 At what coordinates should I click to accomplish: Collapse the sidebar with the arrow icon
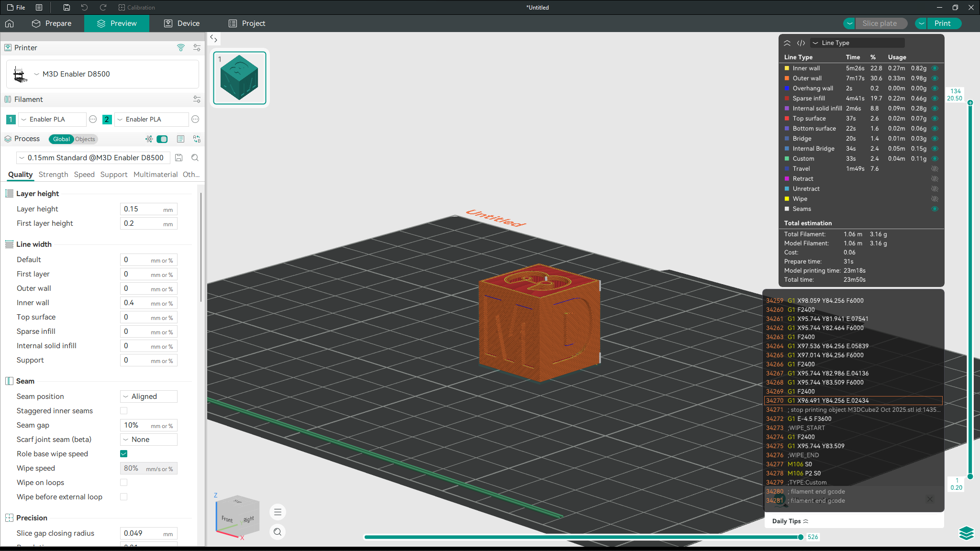pyautogui.click(x=214, y=39)
